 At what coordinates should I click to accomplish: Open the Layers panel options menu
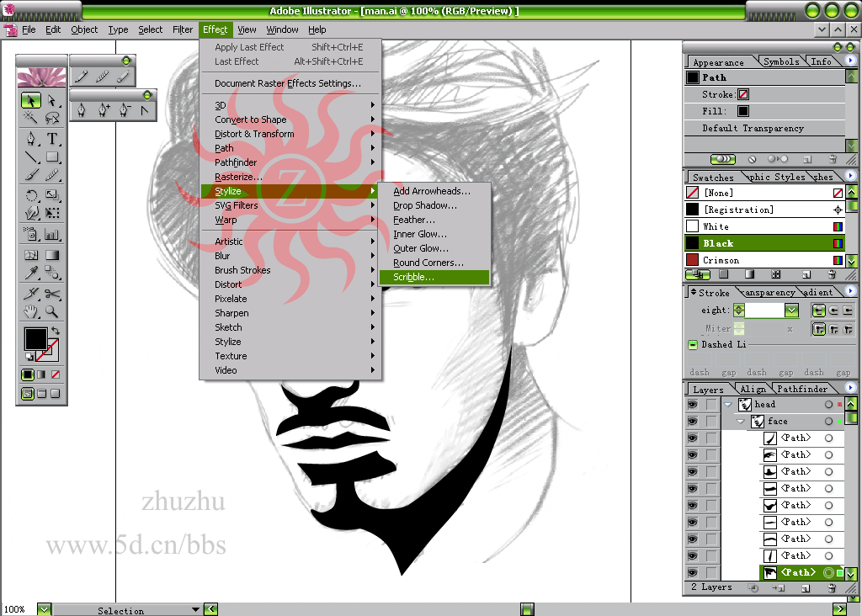850,387
